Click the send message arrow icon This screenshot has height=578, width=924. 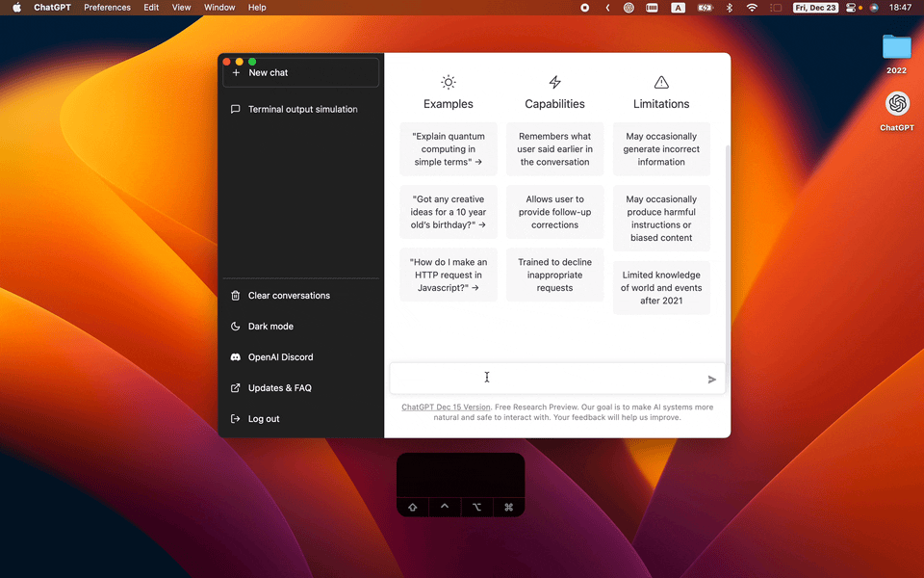tap(712, 380)
